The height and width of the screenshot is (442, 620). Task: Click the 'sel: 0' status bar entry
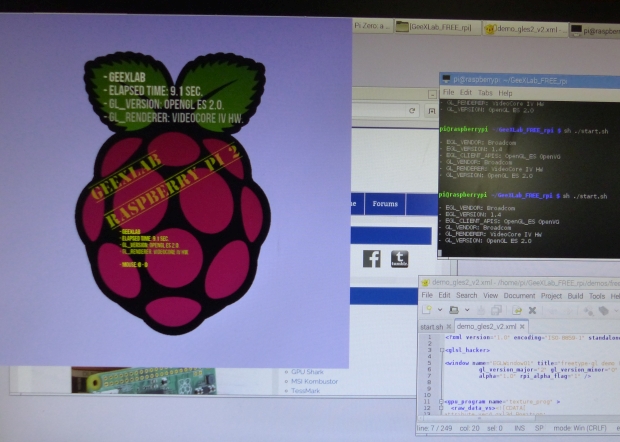(494, 428)
